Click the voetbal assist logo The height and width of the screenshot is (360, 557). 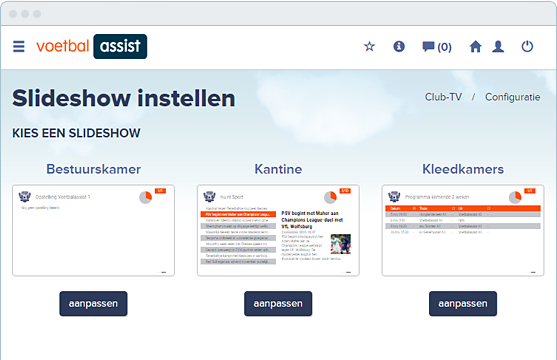(91, 46)
